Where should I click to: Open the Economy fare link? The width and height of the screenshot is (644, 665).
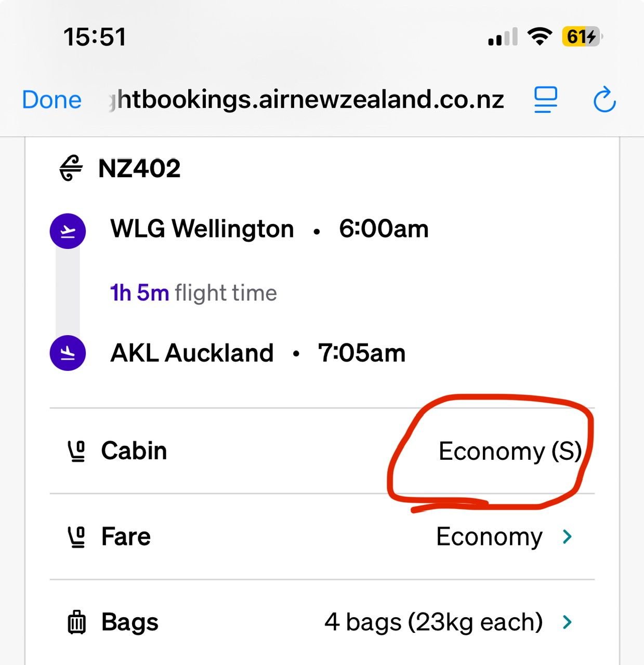489,537
